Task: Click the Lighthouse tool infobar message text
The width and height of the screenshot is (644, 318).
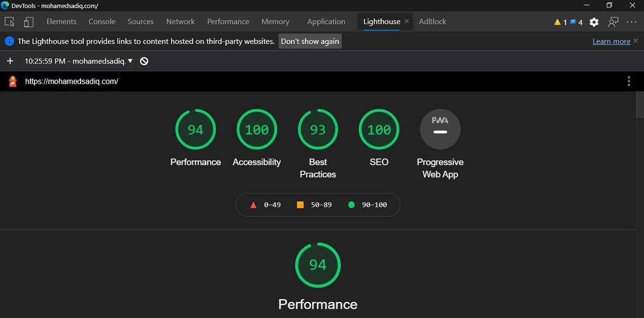Action: [146, 41]
